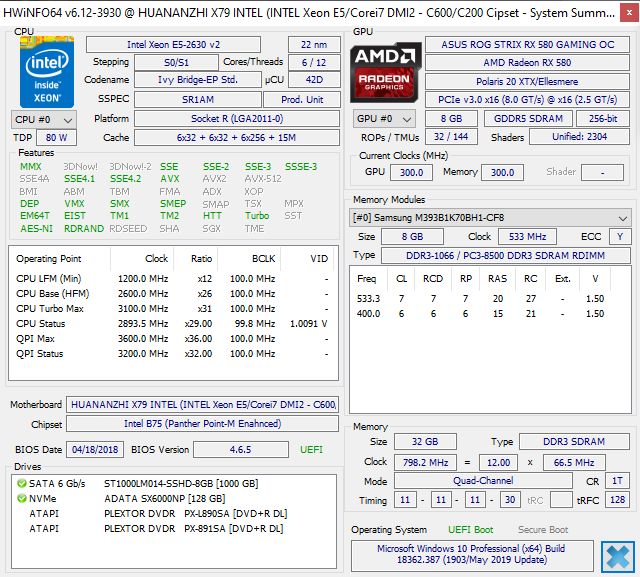
Task: Click the 42D microcode field
Action: (x=314, y=80)
